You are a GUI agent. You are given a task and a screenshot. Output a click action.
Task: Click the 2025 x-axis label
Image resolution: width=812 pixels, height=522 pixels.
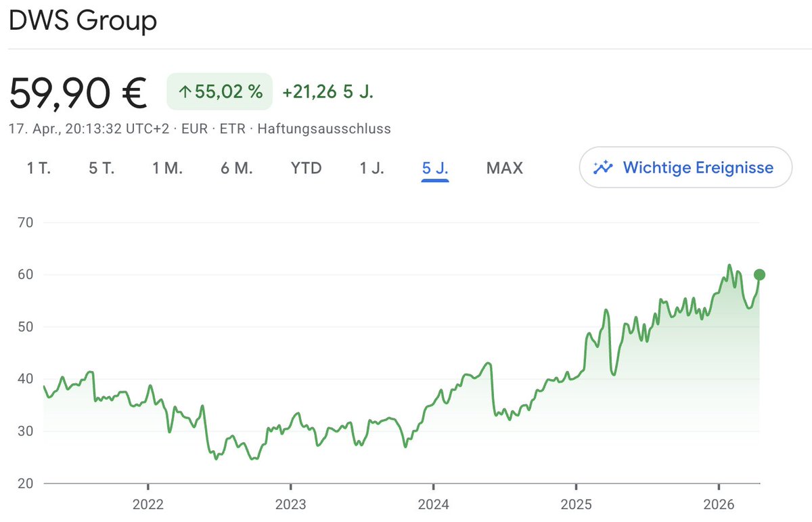click(576, 505)
